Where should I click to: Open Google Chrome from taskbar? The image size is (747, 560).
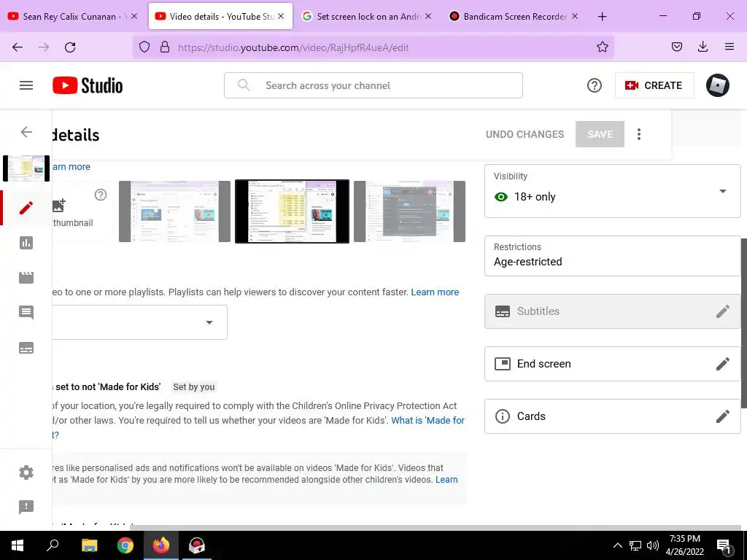click(x=125, y=545)
